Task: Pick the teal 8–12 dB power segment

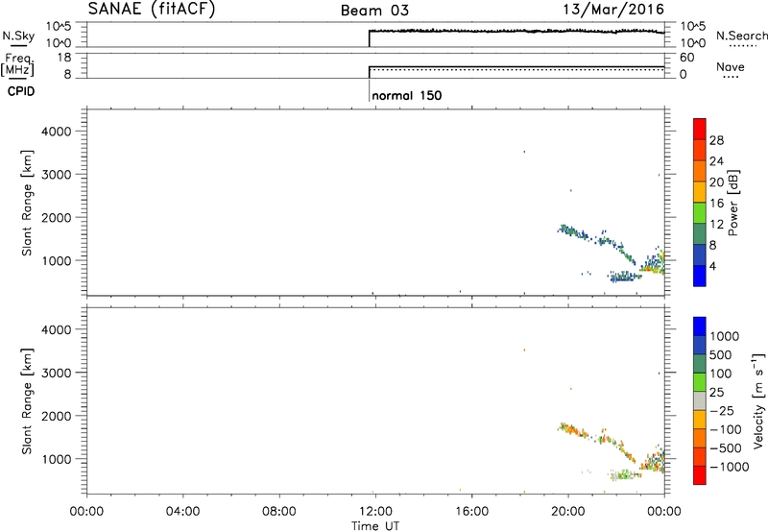Action: [x=700, y=233]
